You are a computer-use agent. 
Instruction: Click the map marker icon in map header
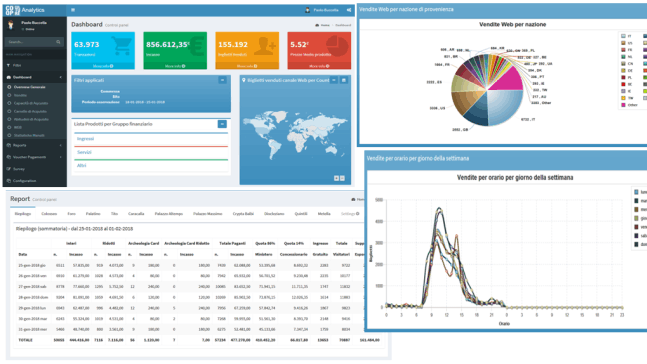(x=243, y=80)
